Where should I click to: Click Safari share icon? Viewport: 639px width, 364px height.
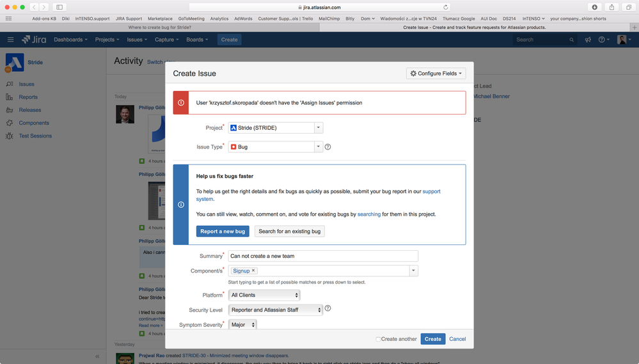(x=611, y=7)
